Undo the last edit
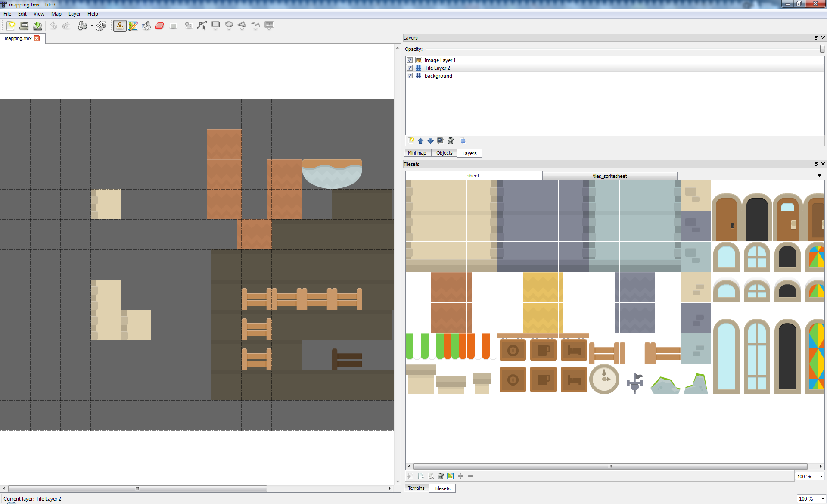Viewport: 827px width, 504px height. coord(53,26)
